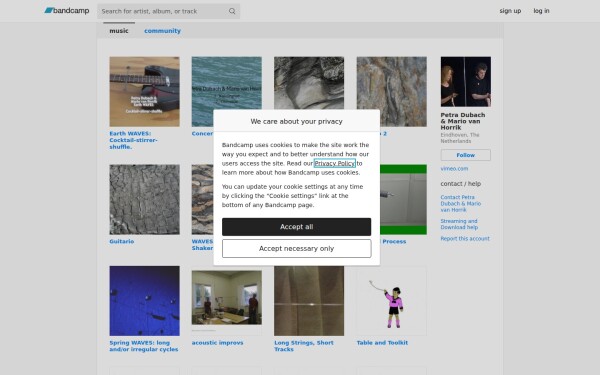
Task: Open Earth WAVES guitar album cover
Action: [x=144, y=91]
